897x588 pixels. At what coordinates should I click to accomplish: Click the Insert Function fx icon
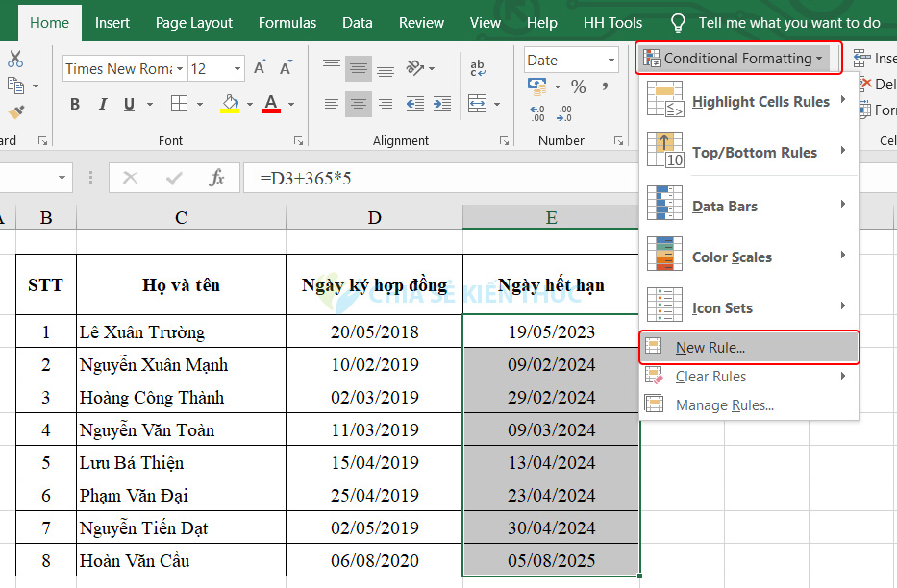point(217,178)
